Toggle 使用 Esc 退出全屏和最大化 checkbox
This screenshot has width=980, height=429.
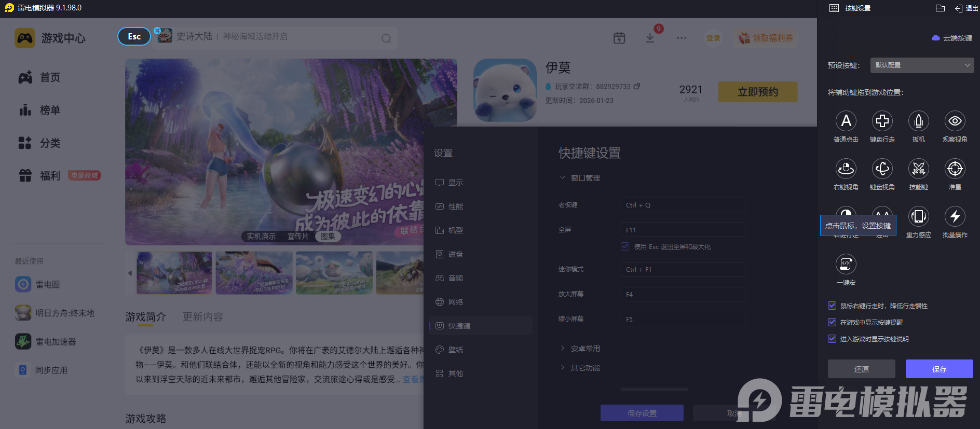tap(625, 246)
